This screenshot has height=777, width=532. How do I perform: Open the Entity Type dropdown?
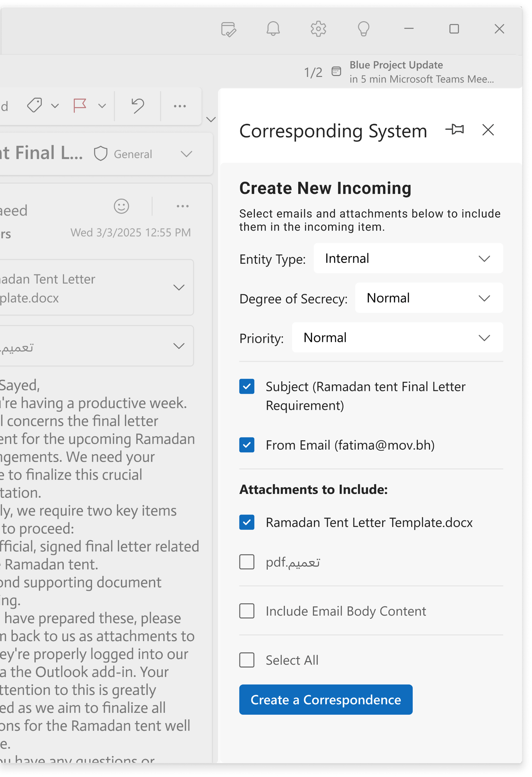pos(408,258)
